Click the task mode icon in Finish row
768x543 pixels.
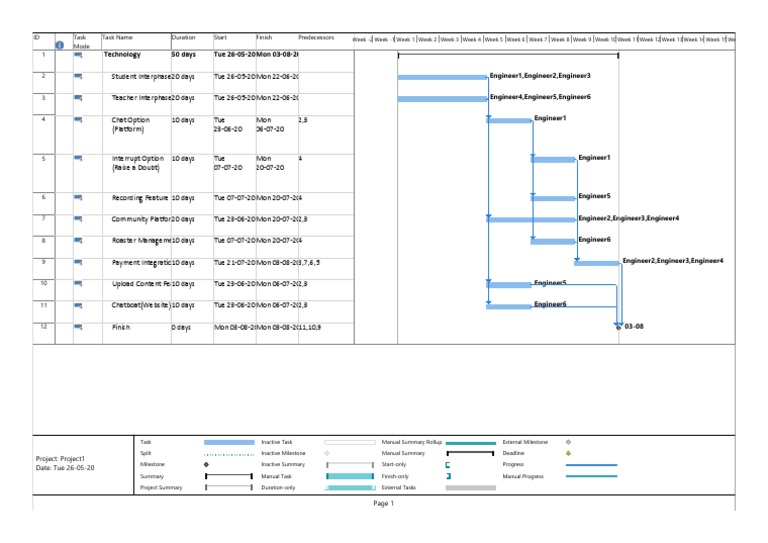click(x=78, y=327)
